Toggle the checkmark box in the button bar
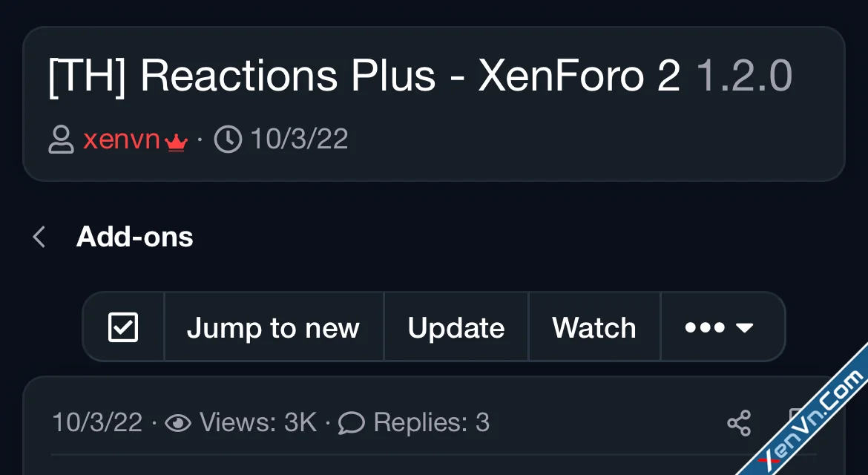868x475 pixels. [x=123, y=327]
